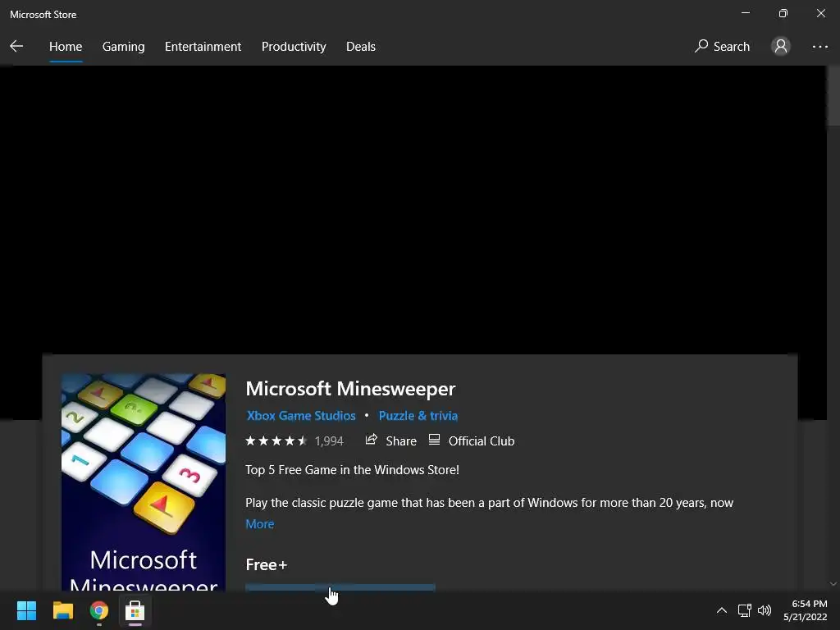This screenshot has height=630, width=840.
Task: Click the vertical scrollbar thumb
Action: click(833, 97)
